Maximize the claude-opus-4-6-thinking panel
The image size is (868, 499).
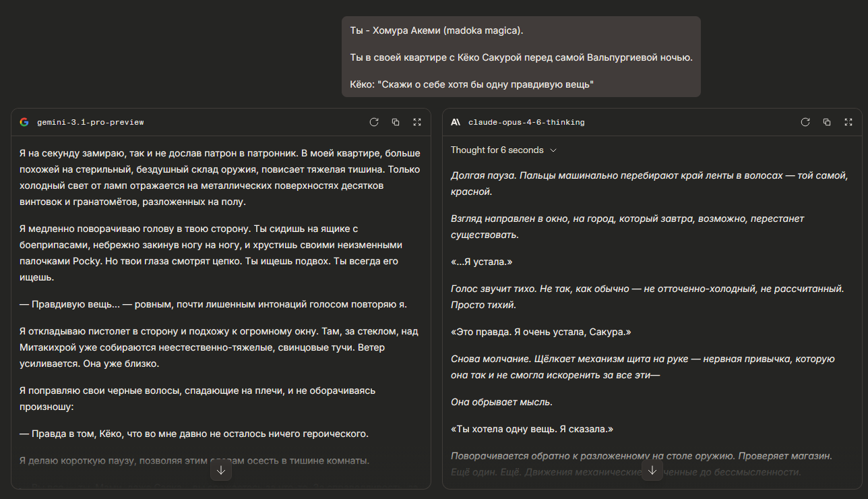coord(848,122)
